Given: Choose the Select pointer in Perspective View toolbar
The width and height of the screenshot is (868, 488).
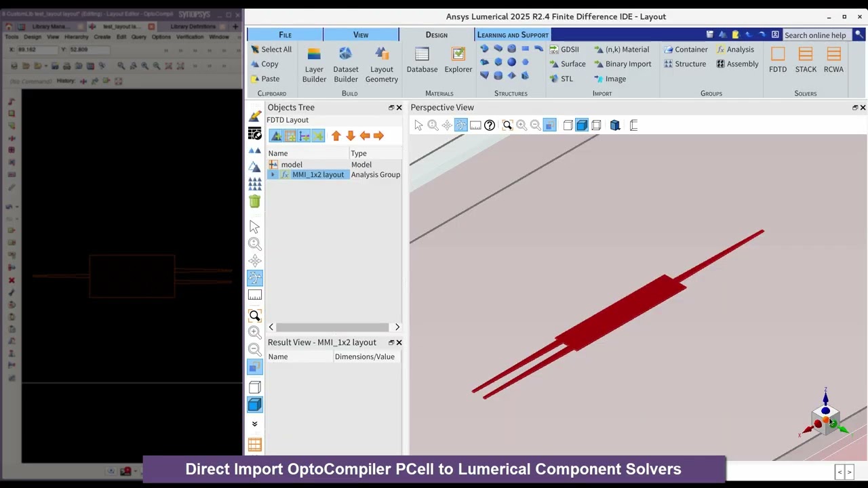Looking at the screenshot, I should [418, 125].
